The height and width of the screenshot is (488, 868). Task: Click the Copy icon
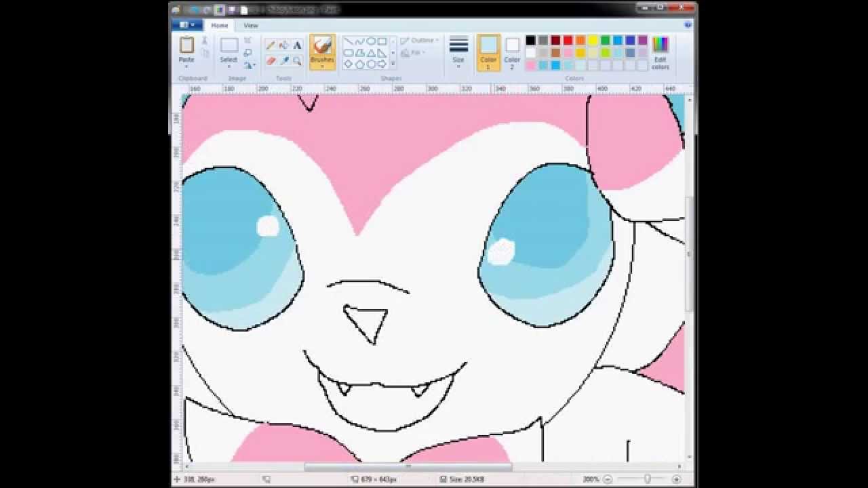coord(205,53)
